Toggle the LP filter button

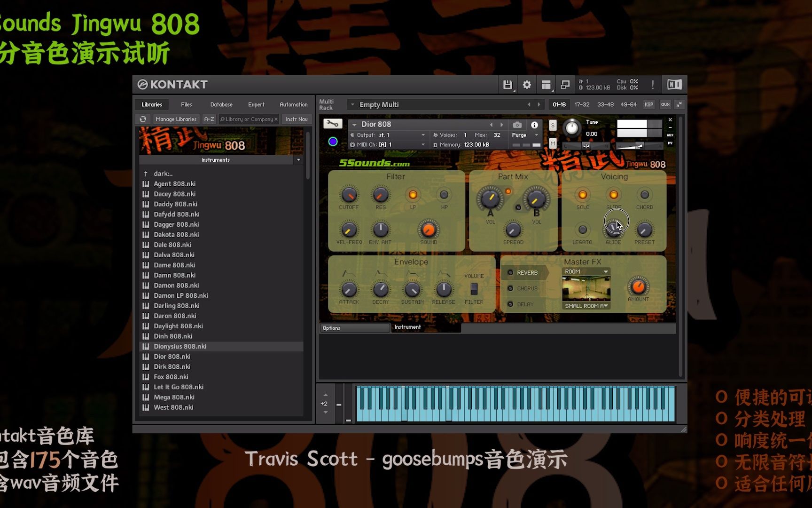coord(413,195)
